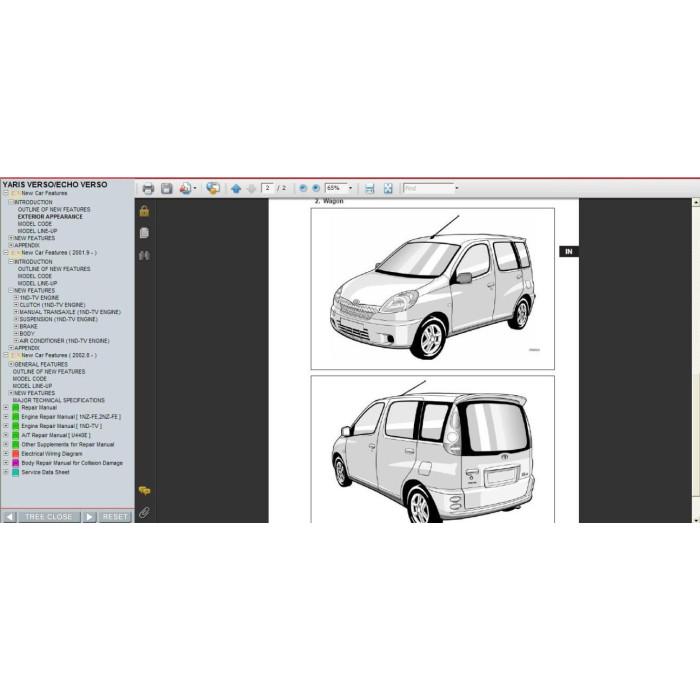Enable scrolling page fit-width mode icon
Image resolution: width=700 pixels, height=700 pixels.
[x=369, y=189]
